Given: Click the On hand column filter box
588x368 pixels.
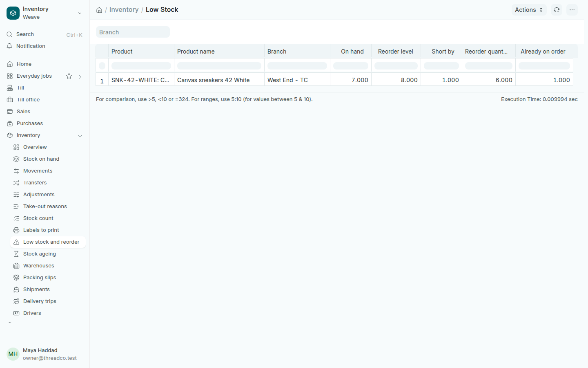Looking at the screenshot, I should (x=351, y=66).
